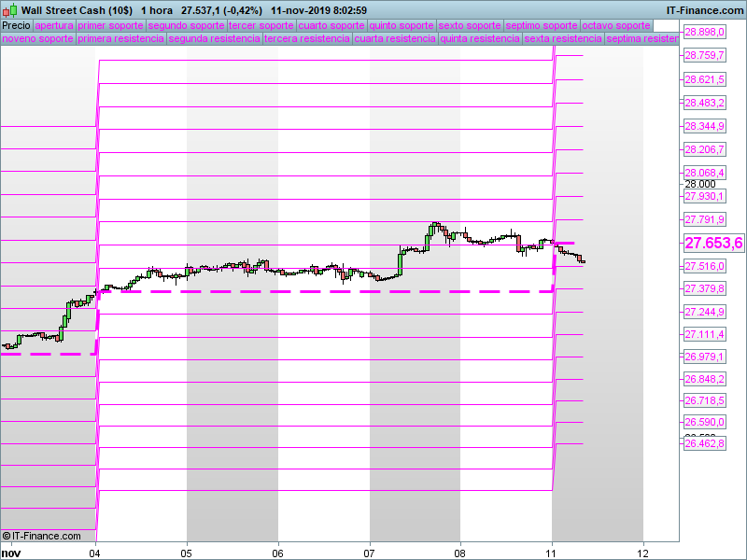Select the octavo soporte indicator tag
This screenshot has width=747, height=560.
[616, 25]
